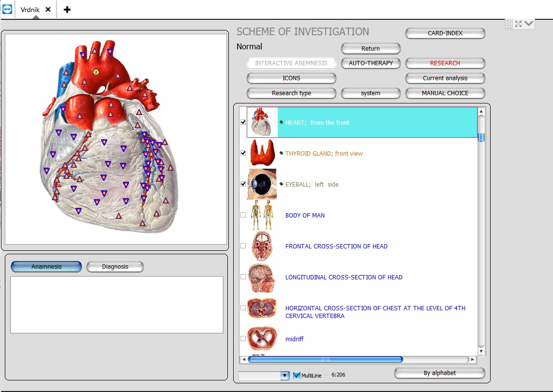Expand the chevron menu at top right
Viewport: 553px width, 392px height.
pos(528,24)
